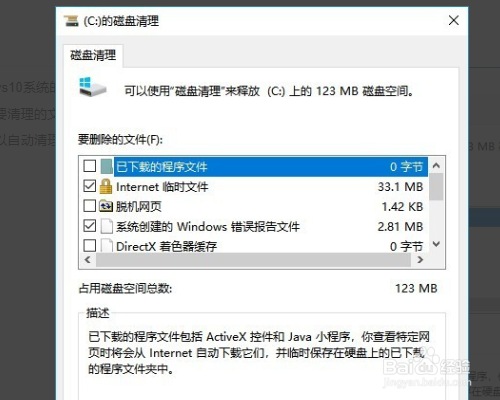Close the (C:)的磁盘清理 dialog
This screenshot has height=400, width=500.
(x=454, y=21)
